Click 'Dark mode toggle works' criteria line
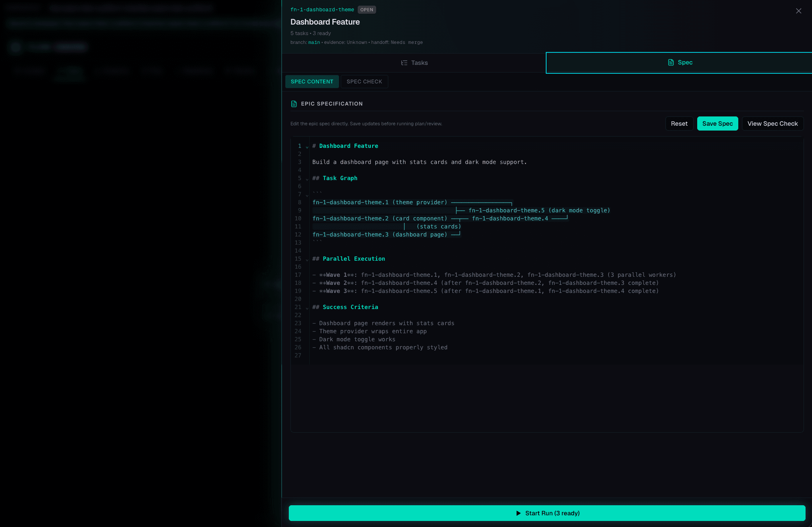 (x=354, y=339)
